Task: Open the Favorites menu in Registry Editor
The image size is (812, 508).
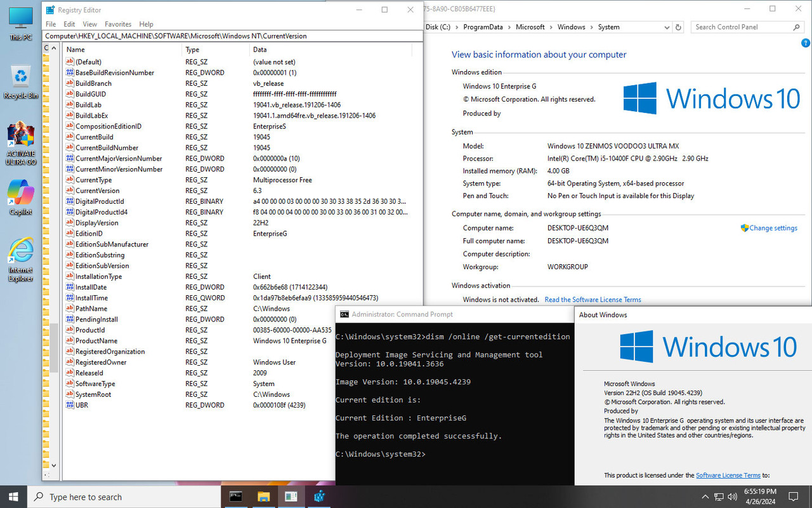Action: coord(118,24)
